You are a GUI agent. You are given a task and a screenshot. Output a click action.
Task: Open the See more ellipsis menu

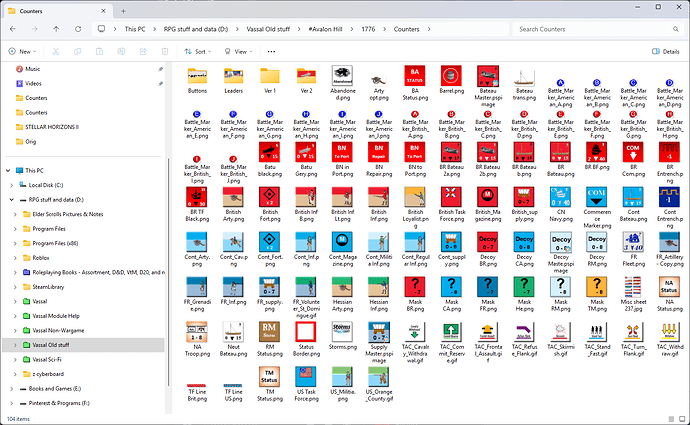271,51
